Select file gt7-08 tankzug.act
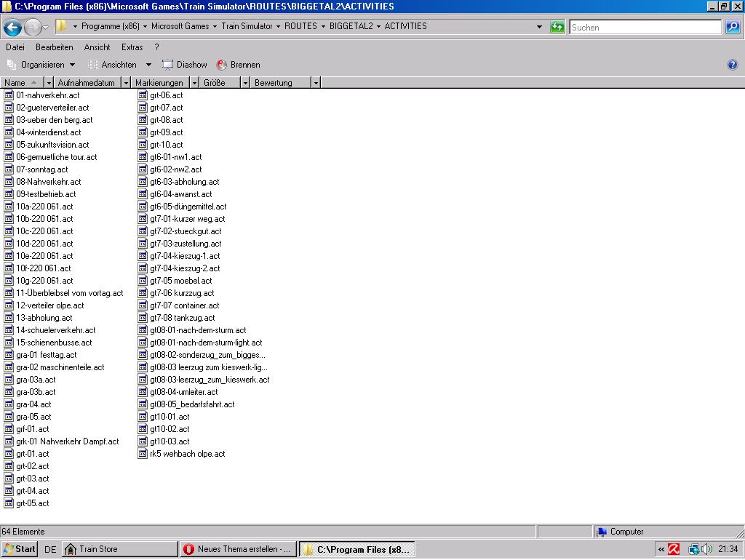745x560 pixels. point(182,318)
